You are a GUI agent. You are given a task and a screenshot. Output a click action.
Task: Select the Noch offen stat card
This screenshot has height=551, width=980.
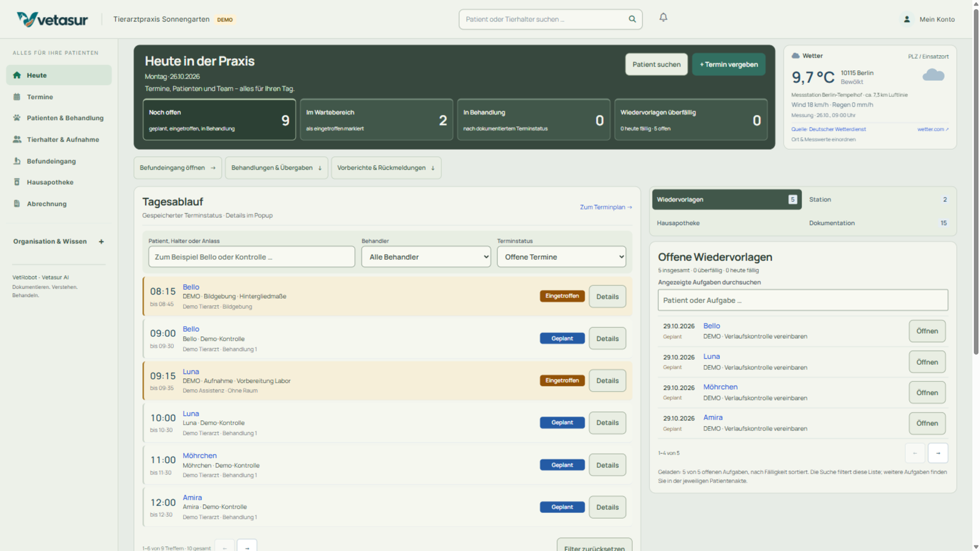[x=219, y=120]
